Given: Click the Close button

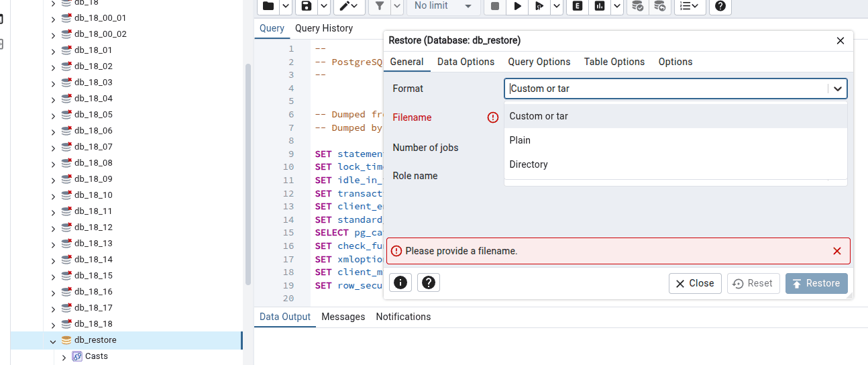Looking at the screenshot, I should point(695,283).
